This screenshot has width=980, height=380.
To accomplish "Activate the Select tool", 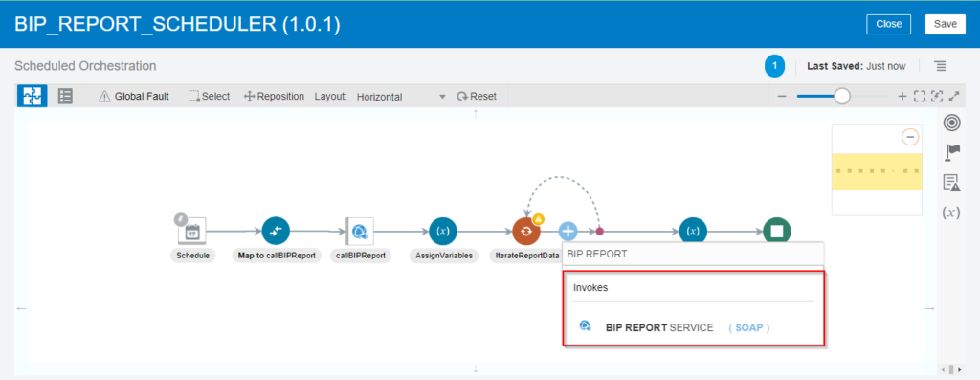I will point(210,97).
